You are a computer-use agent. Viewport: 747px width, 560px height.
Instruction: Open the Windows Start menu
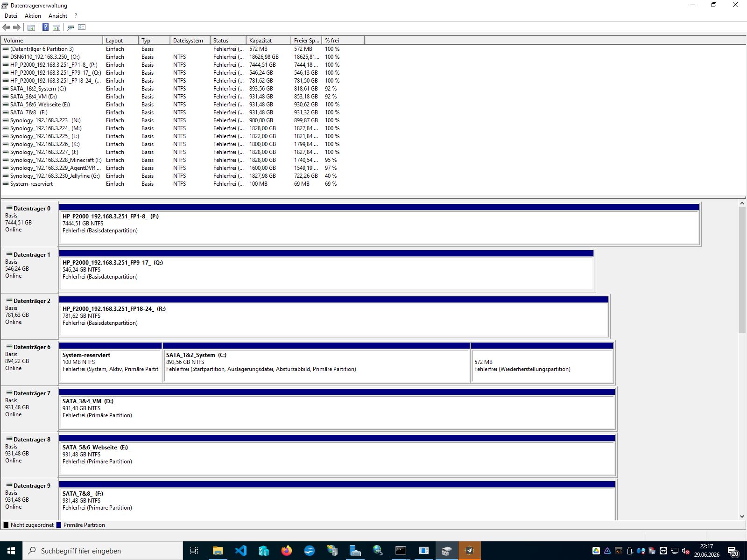coord(11,551)
